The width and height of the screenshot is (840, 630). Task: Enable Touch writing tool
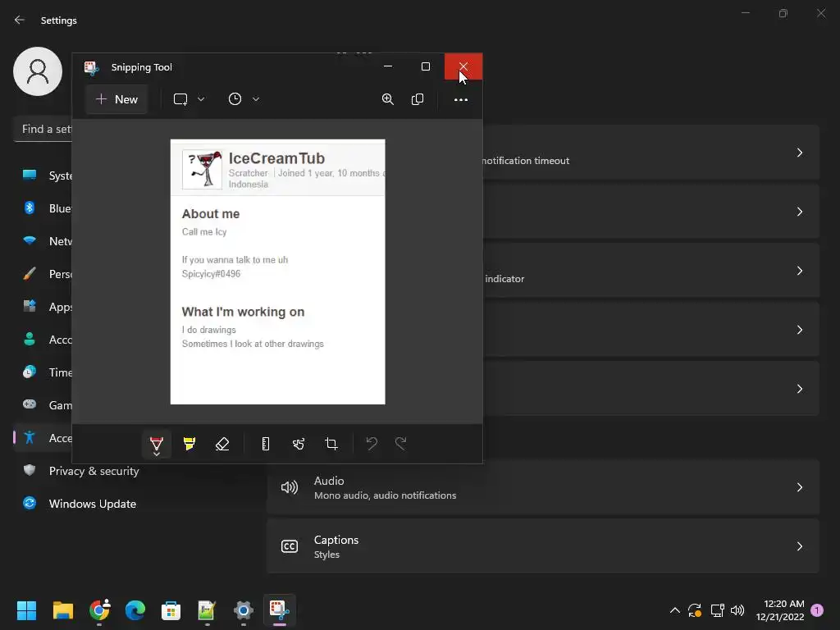[x=299, y=444]
